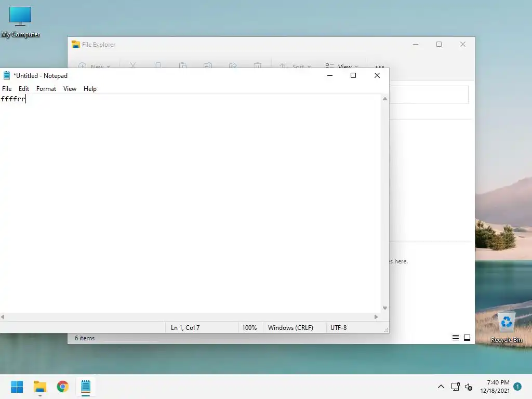This screenshot has height=399, width=532.
Task: Maximize the Notepad window
Action: click(353, 75)
